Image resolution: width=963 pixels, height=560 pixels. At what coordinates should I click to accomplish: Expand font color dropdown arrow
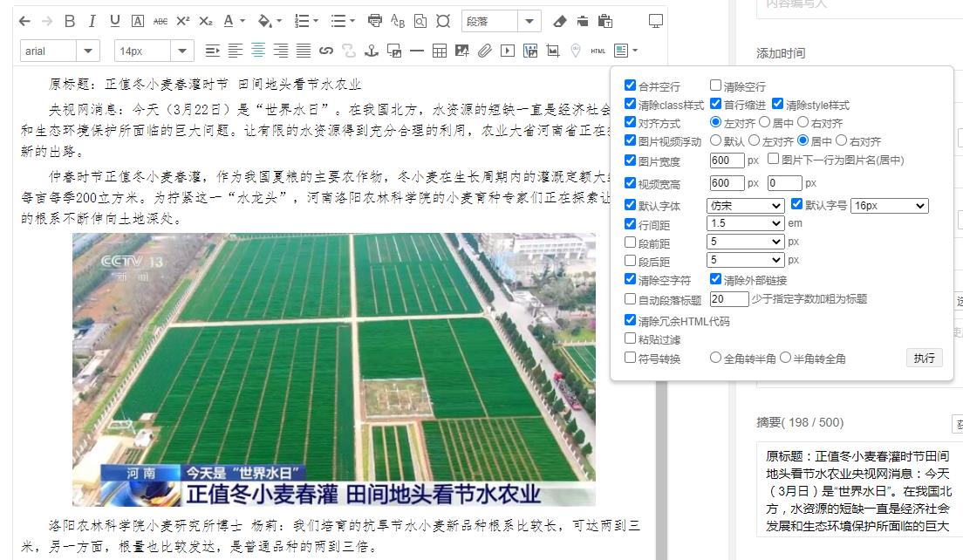pos(242,22)
